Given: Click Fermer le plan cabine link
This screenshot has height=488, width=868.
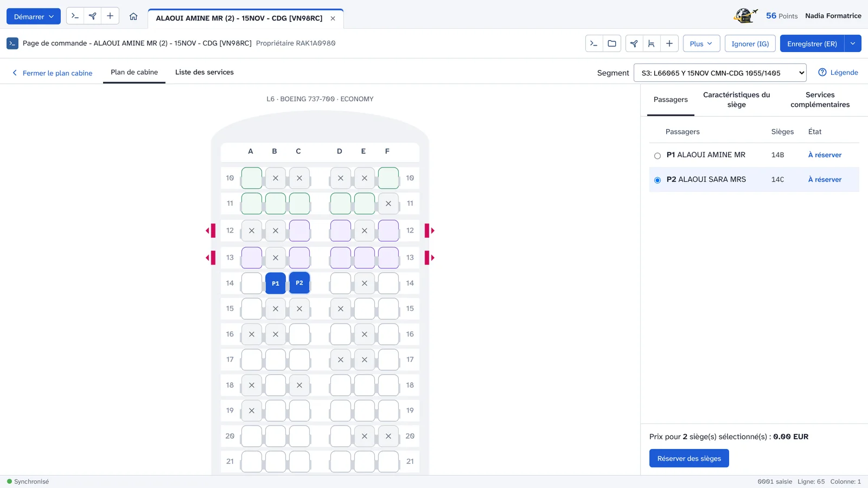Looking at the screenshot, I should point(52,73).
